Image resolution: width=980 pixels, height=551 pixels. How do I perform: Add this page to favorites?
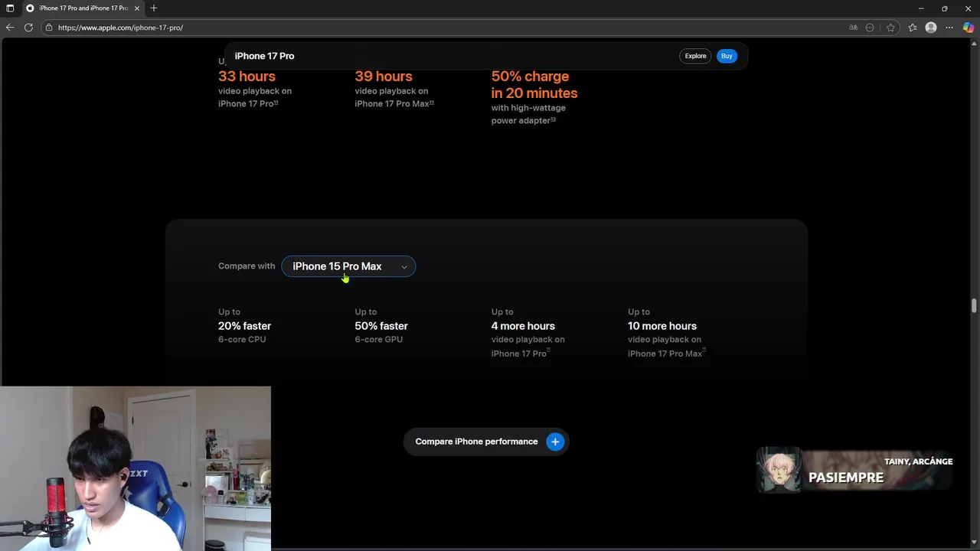pos(890,28)
